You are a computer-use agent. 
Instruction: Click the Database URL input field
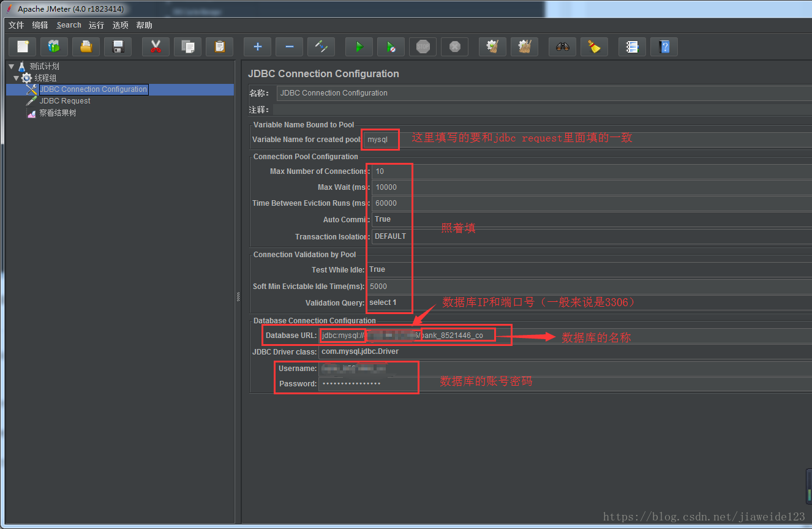[565, 336]
